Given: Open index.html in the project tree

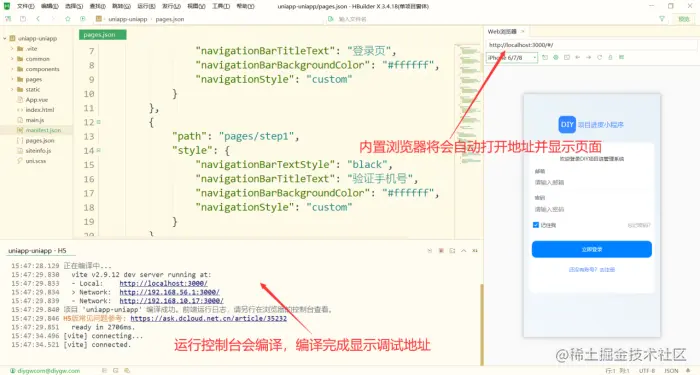Looking at the screenshot, I should tap(39, 110).
